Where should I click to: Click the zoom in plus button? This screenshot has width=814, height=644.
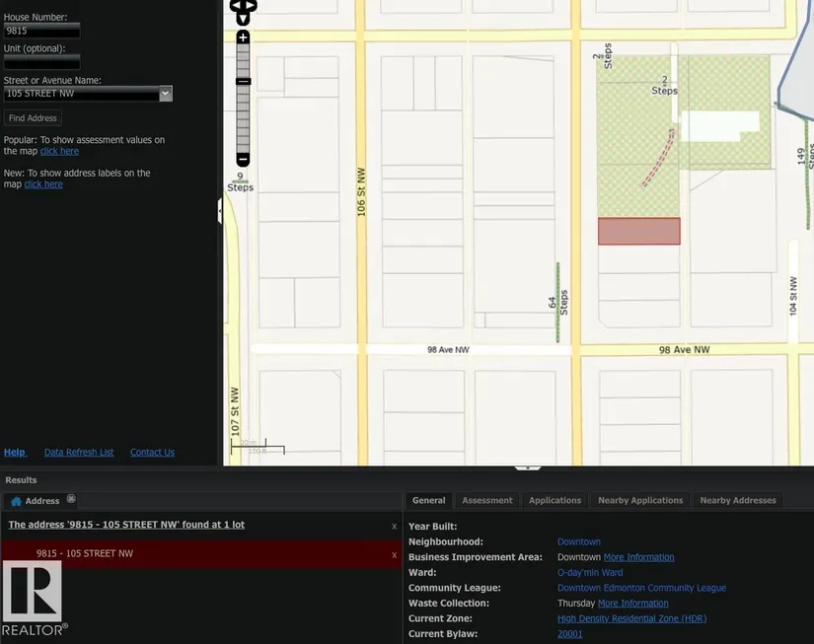tap(243, 37)
